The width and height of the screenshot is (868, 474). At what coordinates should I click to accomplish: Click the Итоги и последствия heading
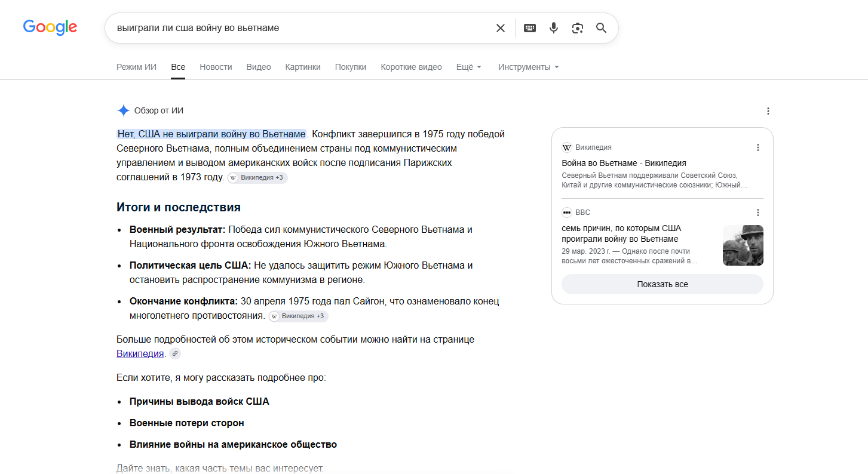point(179,207)
